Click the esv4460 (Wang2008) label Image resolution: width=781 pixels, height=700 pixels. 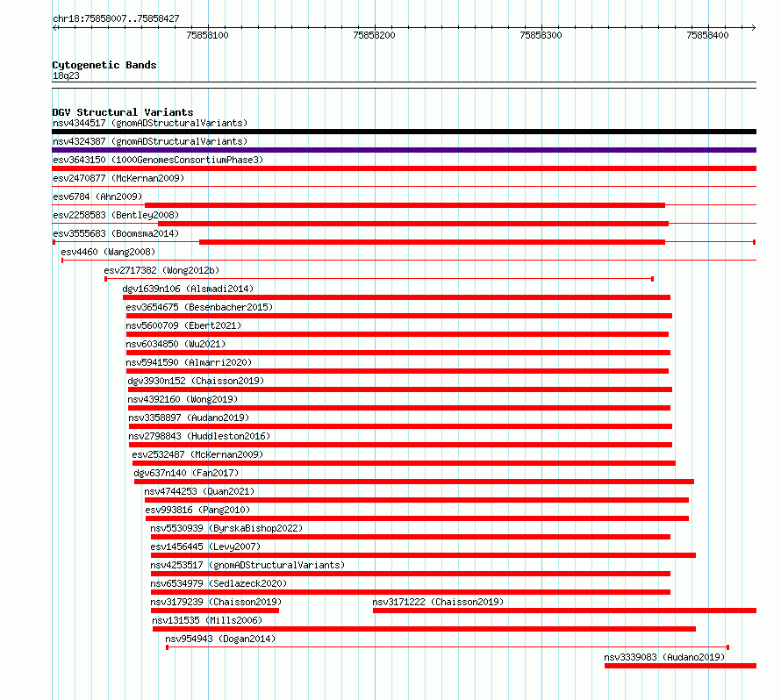(x=108, y=252)
